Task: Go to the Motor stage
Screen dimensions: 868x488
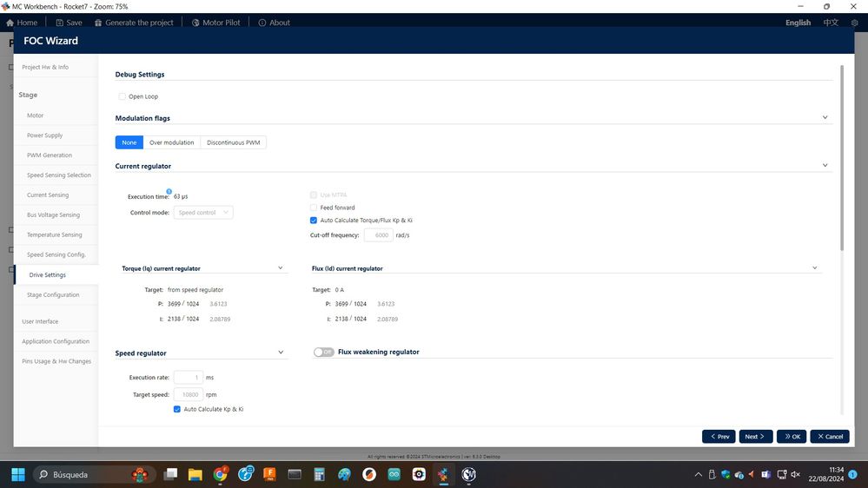Action: tap(36, 115)
